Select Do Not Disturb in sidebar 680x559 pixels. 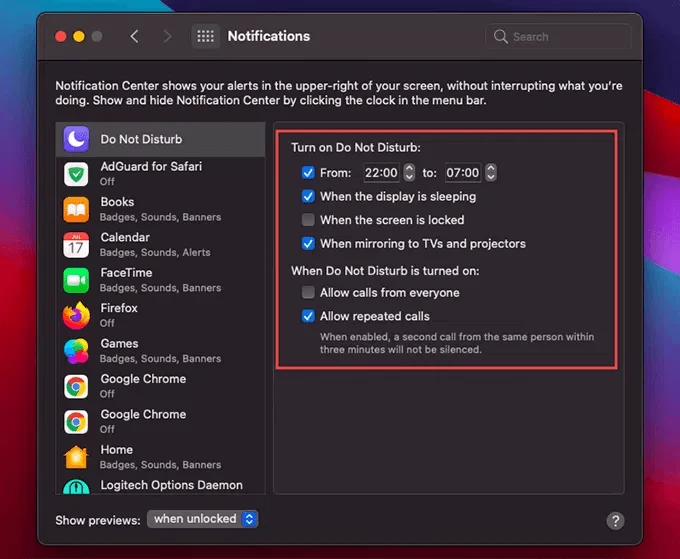tap(160, 139)
